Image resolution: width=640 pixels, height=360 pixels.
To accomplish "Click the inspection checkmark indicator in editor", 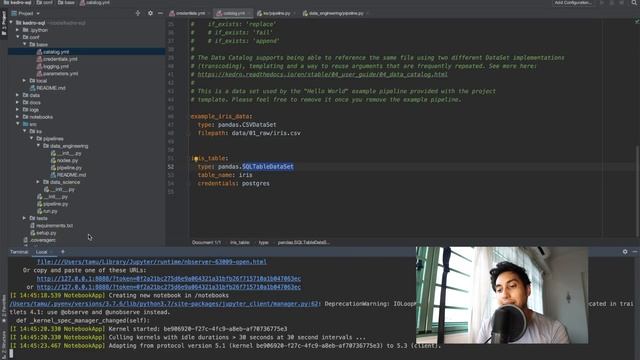I will coord(637,20).
